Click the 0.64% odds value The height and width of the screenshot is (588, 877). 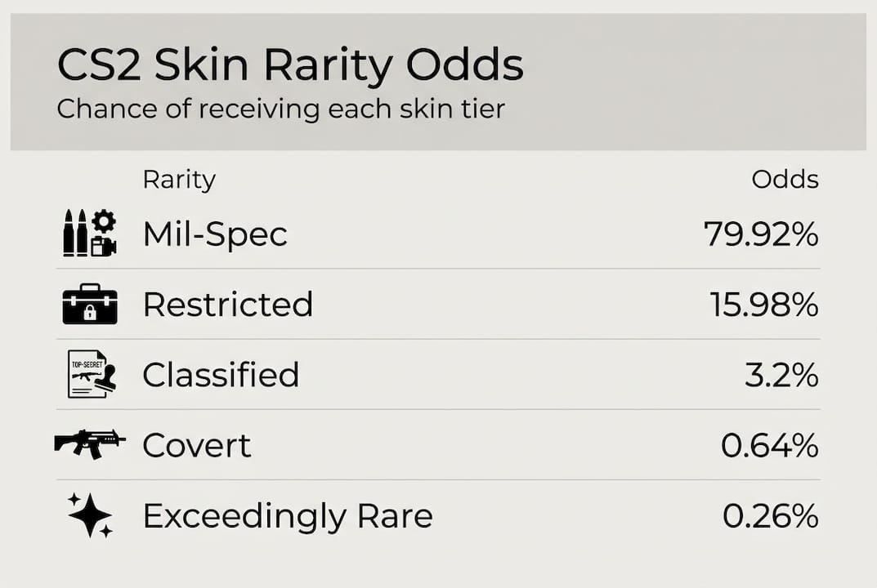click(x=769, y=446)
